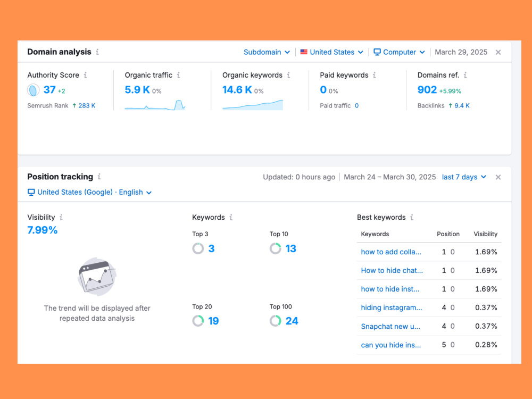Open Domains ref. value 902
Viewport: 532px width, 399px height.
click(x=427, y=90)
